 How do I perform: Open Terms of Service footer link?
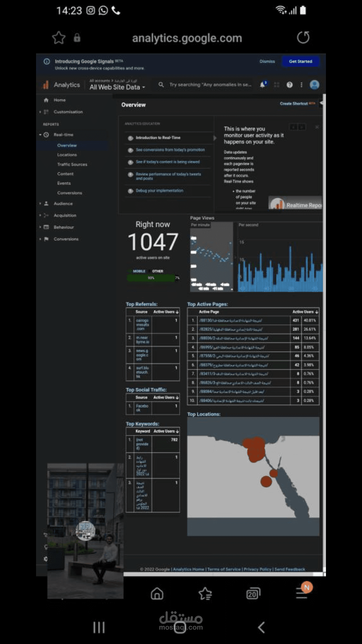[x=224, y=569]
